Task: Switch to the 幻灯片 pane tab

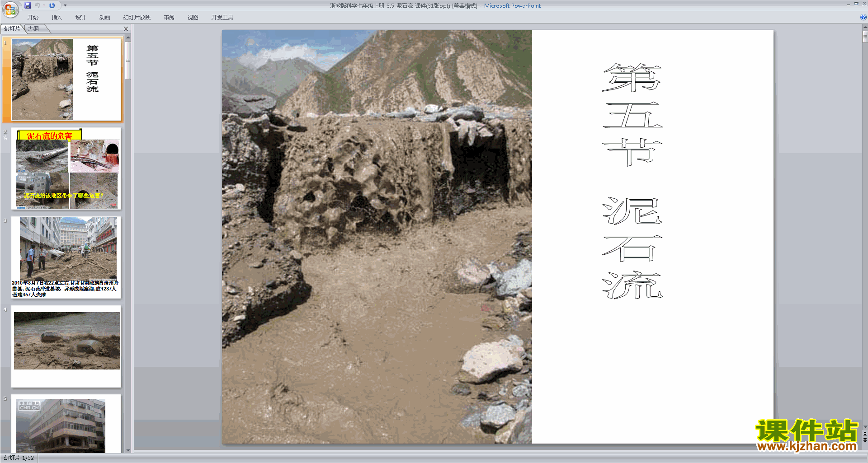Action: click(12, 29)
